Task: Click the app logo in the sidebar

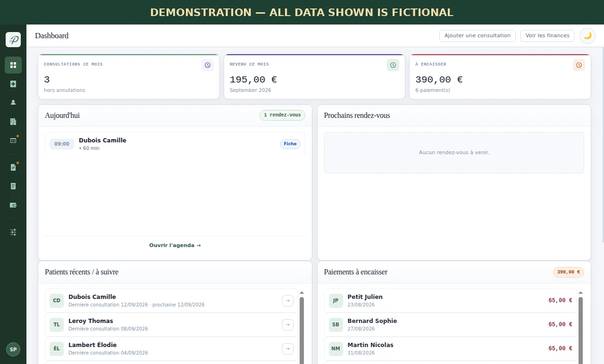Action: [x=13, y=40]
